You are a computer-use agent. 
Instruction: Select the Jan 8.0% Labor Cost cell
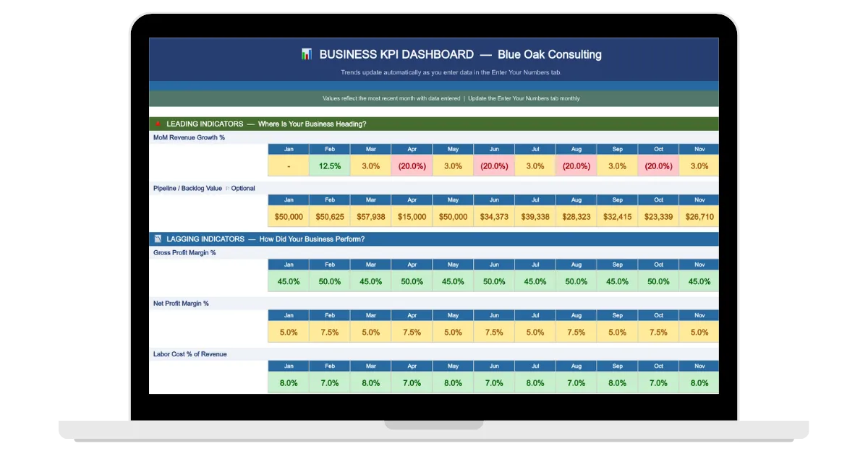289,382
